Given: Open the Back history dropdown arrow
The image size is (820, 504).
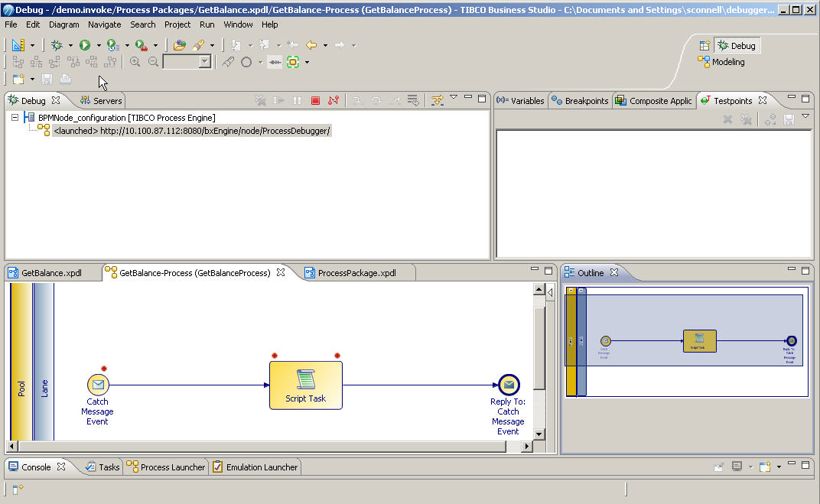Looking at the screenshot, I should coord(325,45).
